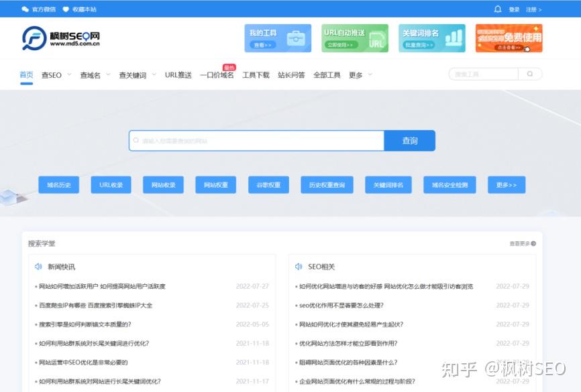Click the orange 免费使用 promo banner
Screen dimensions: 581x392
coord(509,38)
